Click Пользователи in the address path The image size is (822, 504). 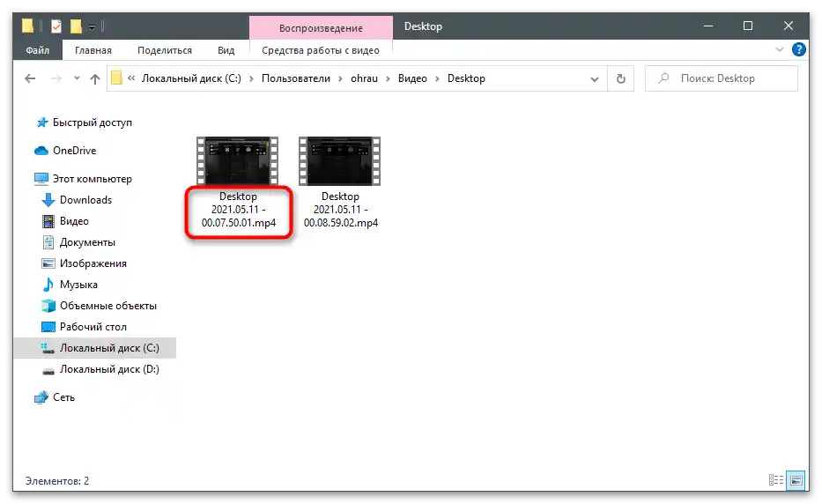(296, 78)
